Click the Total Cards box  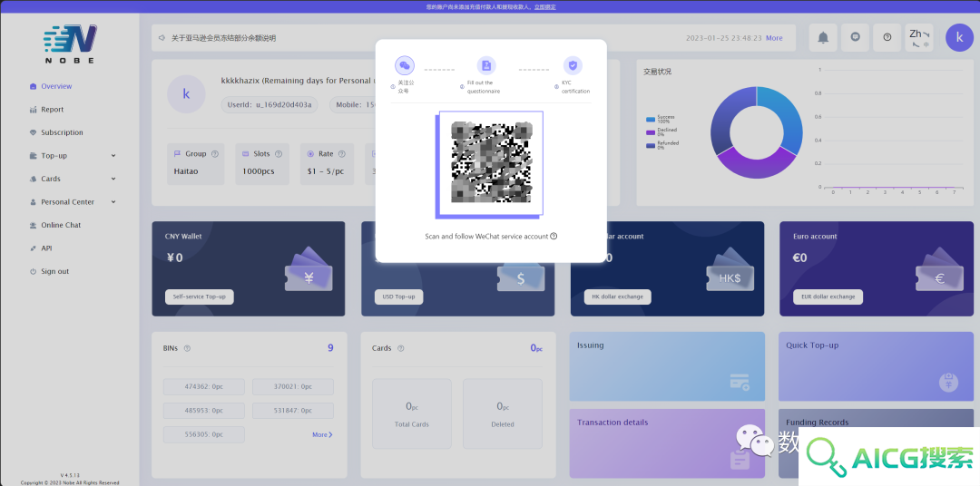(x=412, y=413)
